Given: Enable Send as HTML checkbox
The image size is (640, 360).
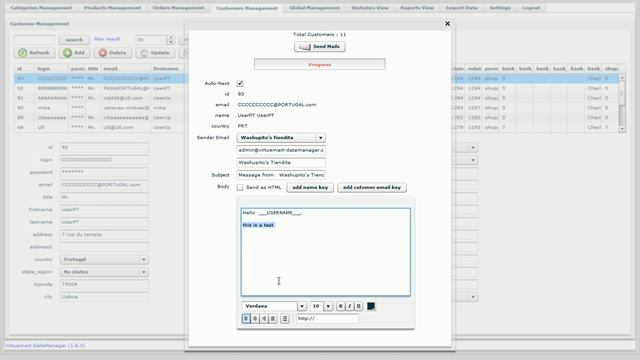Looking at the screenshot, I should pyautogui.click(x=240, y=187).
